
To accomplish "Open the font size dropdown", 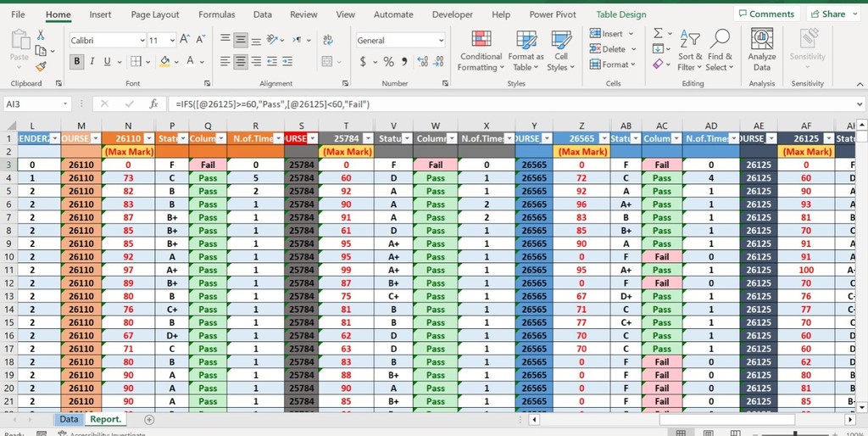I will 172,41.
